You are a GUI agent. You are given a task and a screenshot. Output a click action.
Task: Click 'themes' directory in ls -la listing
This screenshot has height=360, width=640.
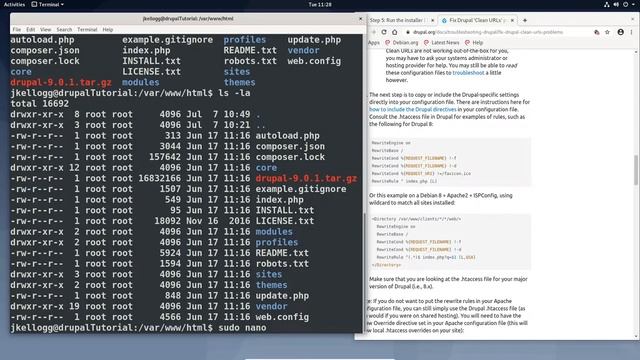click(271, 285)
